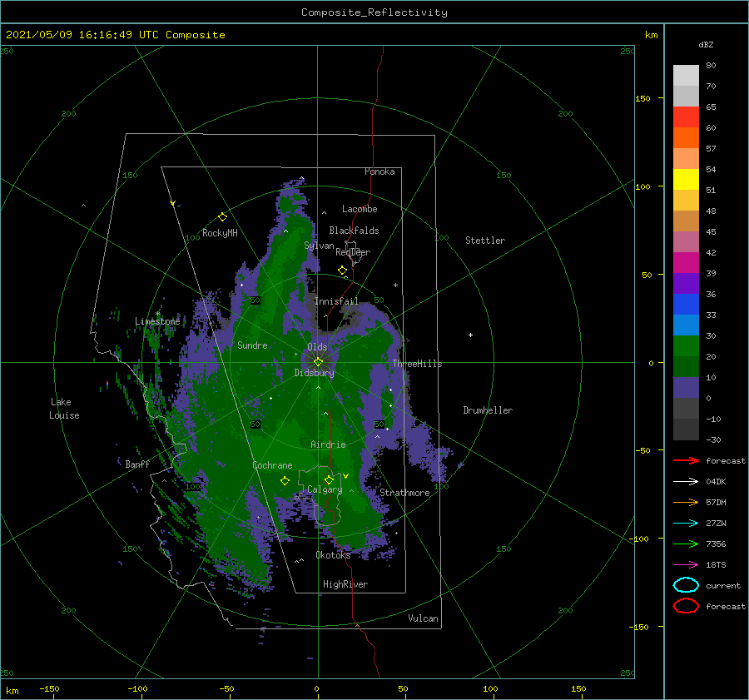This screenshot has width=749, height=700.
Task: Click the Vulcan city label
Action: [424, 618]
